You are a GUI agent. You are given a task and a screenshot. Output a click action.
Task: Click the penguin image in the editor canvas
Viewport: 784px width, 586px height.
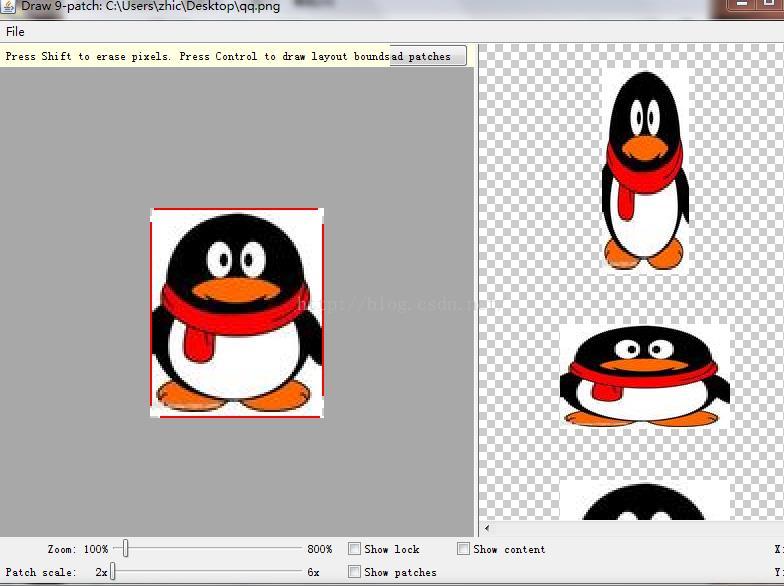pyautogui.click(x=237, y=312)
